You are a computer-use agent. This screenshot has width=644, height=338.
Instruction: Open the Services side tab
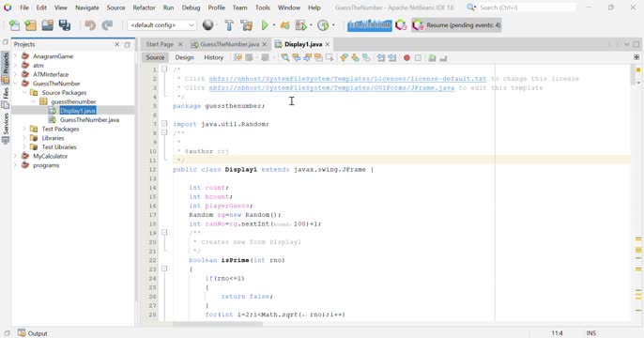6,128
